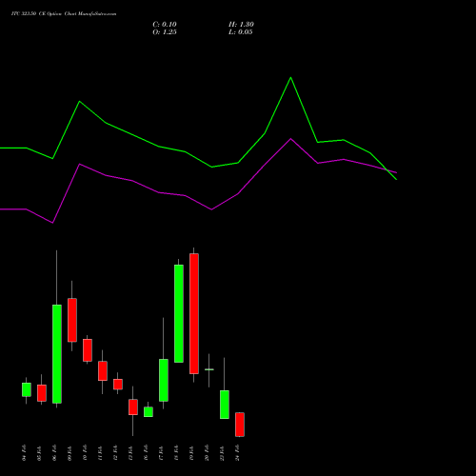The height and width of the screenshot is (476, 476).
Task: Select the '05 Feb' date label
Action: (x=40, y=452)
